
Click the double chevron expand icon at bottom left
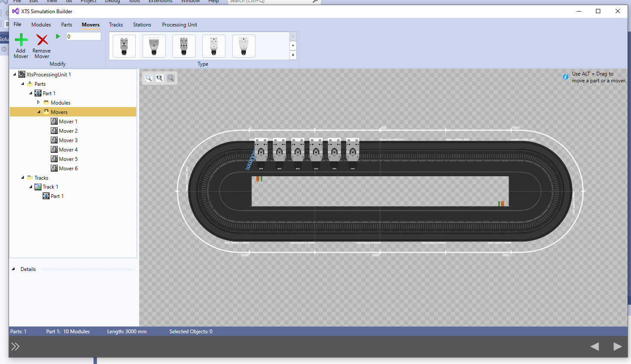point(15,347)
